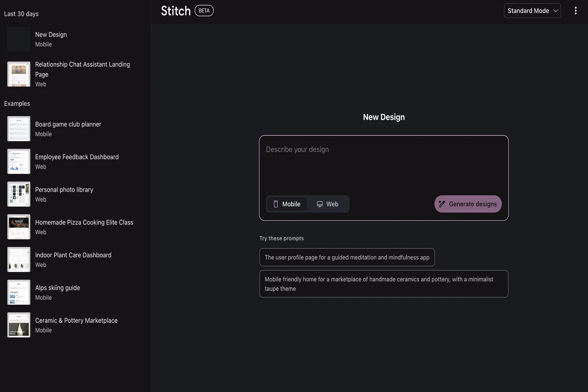Click the 'Try these prompts' label
This screenshot has height=392, width=588.
point(282,238)
